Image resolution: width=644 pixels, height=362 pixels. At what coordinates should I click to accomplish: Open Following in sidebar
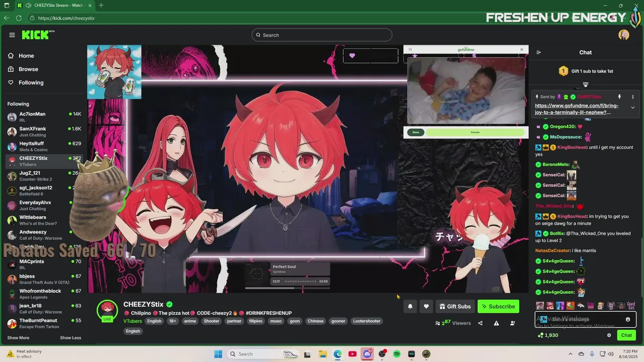point(31,82)
